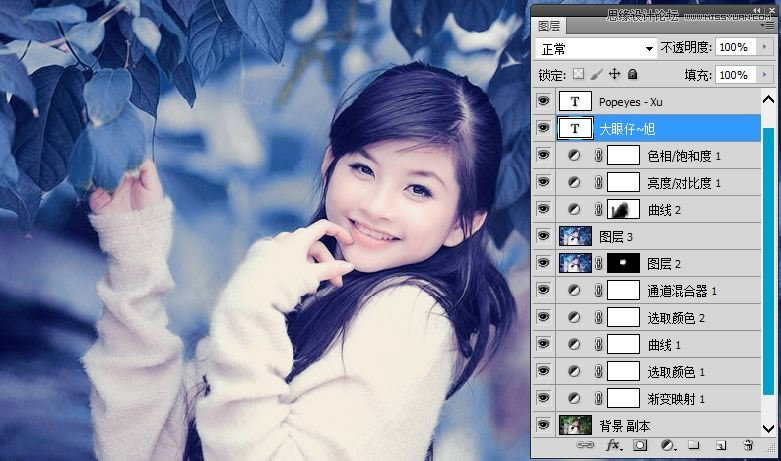The height and width of the screenshot is (461, 781).
Task: Click the link layers icon
Action: click(x=589, y=445)
